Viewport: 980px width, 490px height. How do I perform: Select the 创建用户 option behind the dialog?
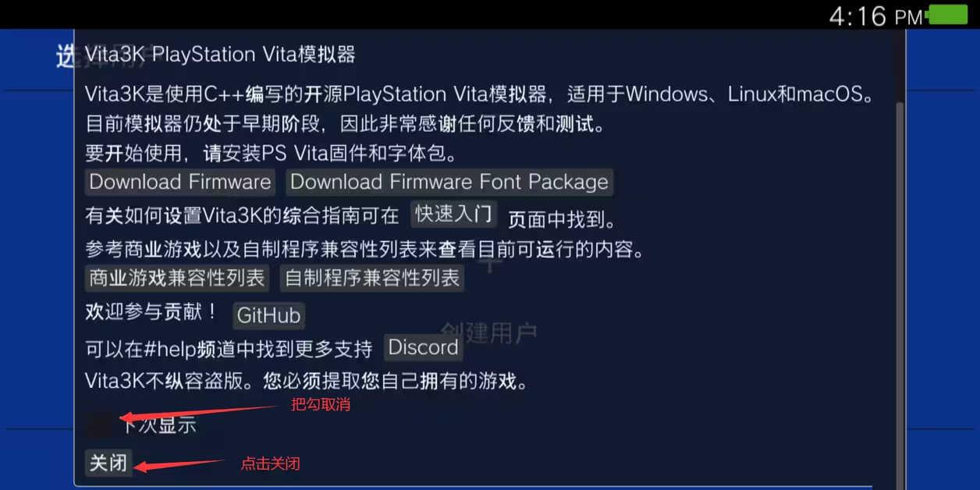click(489, 333)
